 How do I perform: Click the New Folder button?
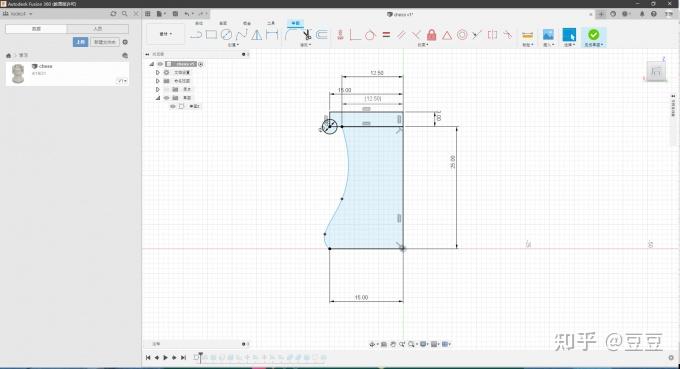[x=105, y=42]
